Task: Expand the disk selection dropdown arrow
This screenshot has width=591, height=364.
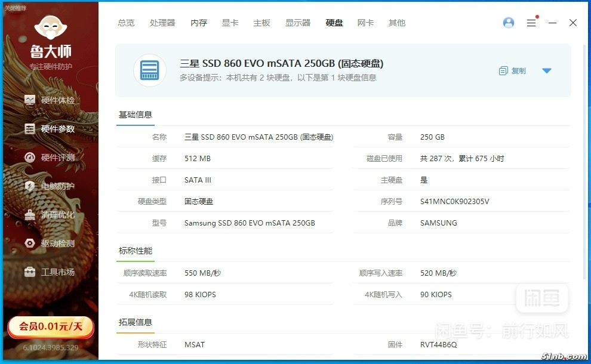Action: 546,71
